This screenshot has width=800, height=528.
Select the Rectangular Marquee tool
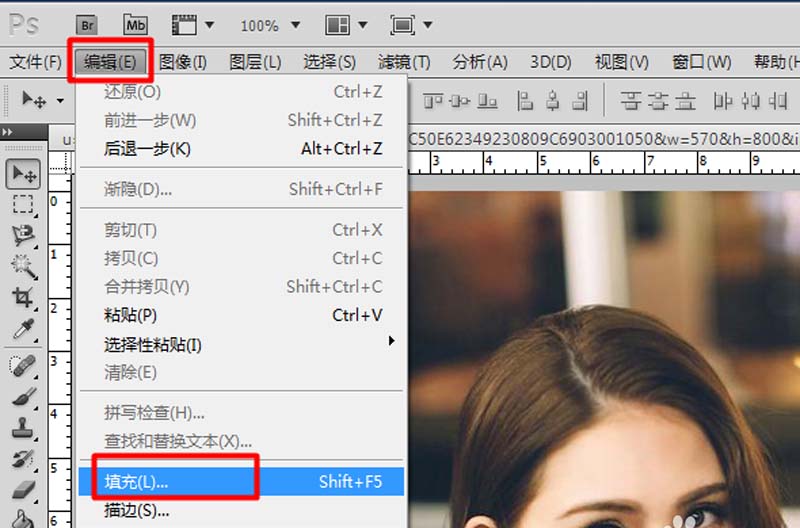(23, 205)
